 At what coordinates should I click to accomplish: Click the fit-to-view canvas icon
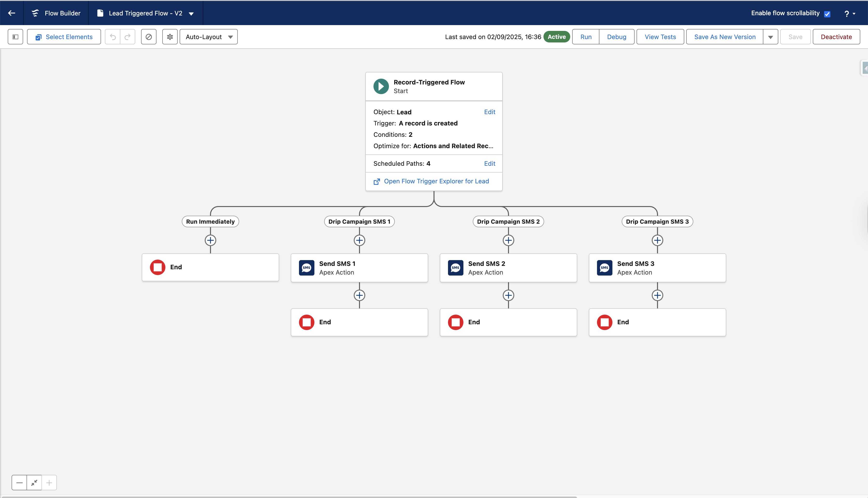click(34, 483)
